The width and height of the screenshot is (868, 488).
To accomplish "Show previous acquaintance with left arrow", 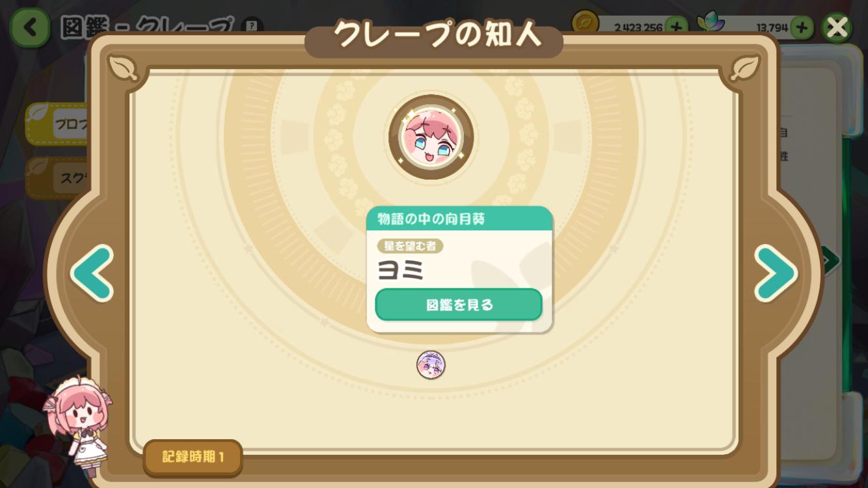I will coord(92,273).
